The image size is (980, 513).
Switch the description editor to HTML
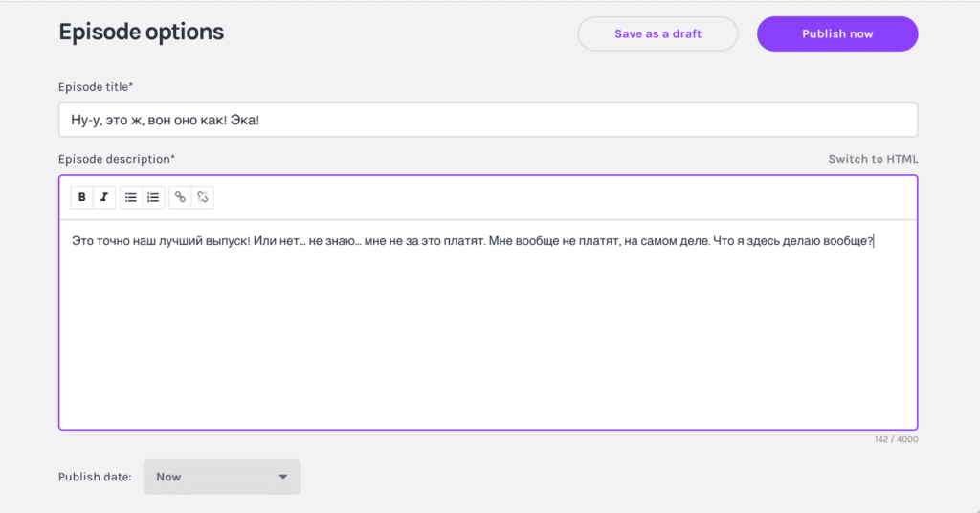point(873,159)
